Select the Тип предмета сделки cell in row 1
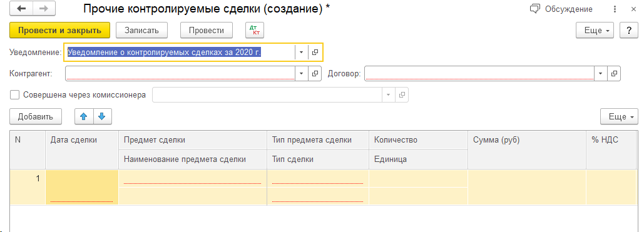 (318, 179)
